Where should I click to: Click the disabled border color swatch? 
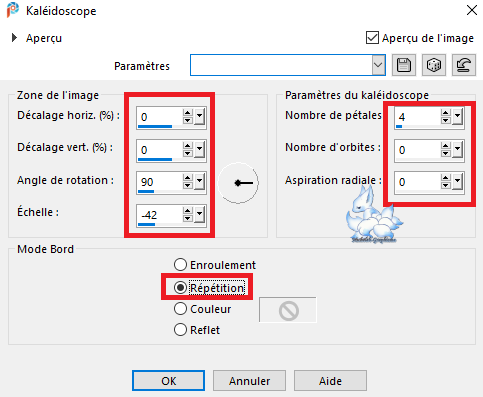point(288,310)
